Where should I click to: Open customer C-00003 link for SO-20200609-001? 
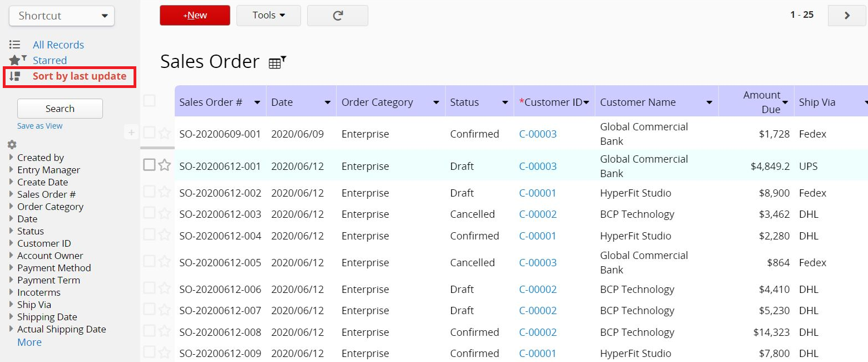coord(538,134)
